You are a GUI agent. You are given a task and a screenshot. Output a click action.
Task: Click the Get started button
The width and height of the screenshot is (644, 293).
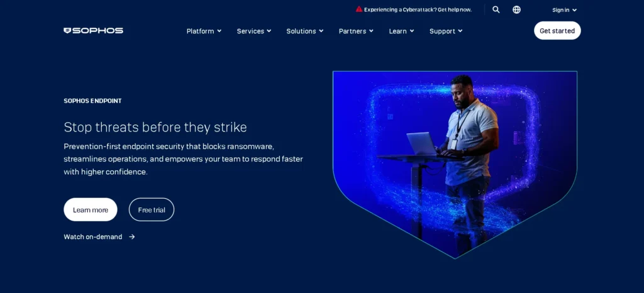click(x=557, y=31)
